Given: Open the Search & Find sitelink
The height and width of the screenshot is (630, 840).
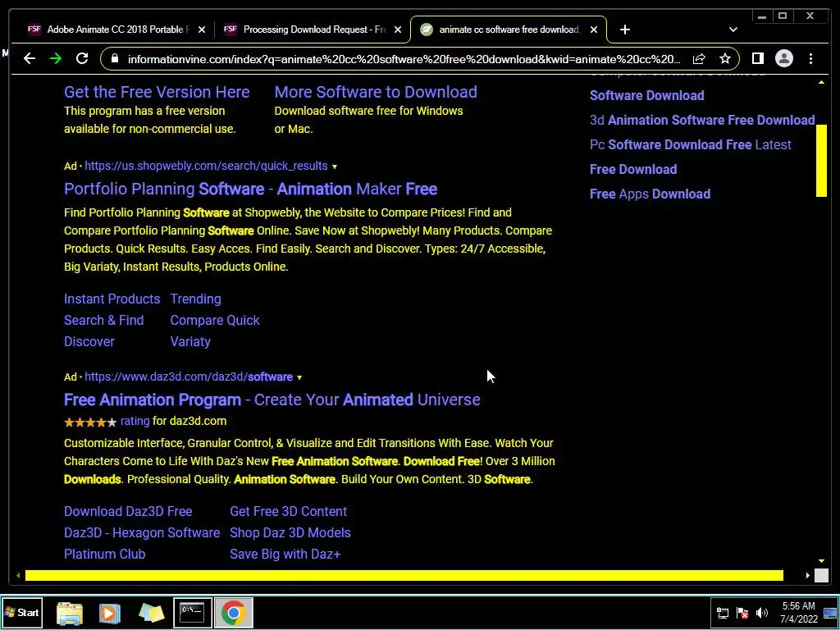Looking at the screenshot, I should (103, 321).
